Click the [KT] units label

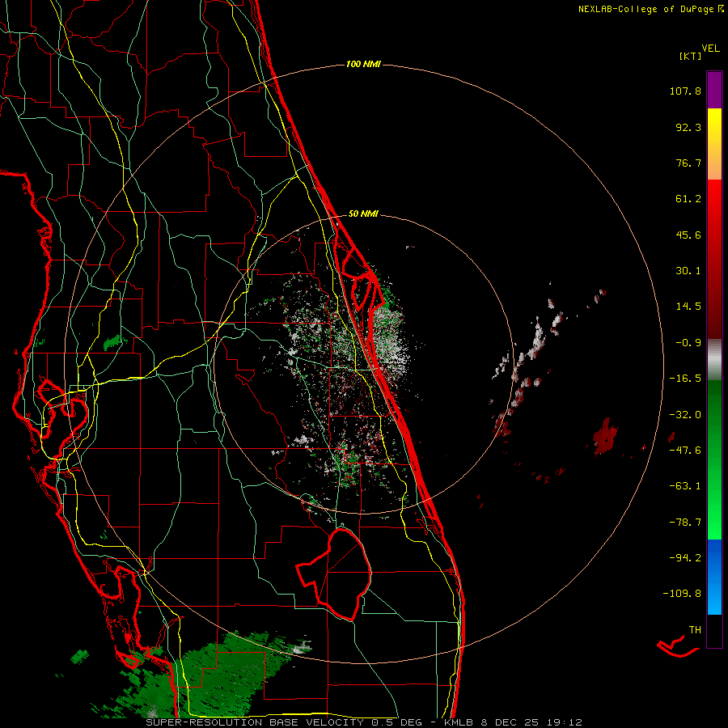tap(690, 56)
